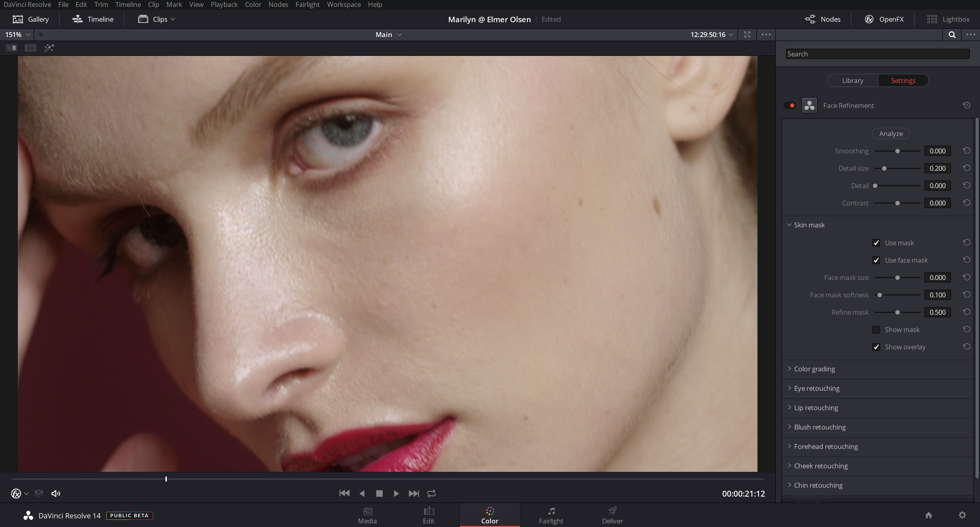Image resolution: width=980 pixels, height=527 pixels.
Task: Switch to the Library tab
Action: tap(853, 81)
